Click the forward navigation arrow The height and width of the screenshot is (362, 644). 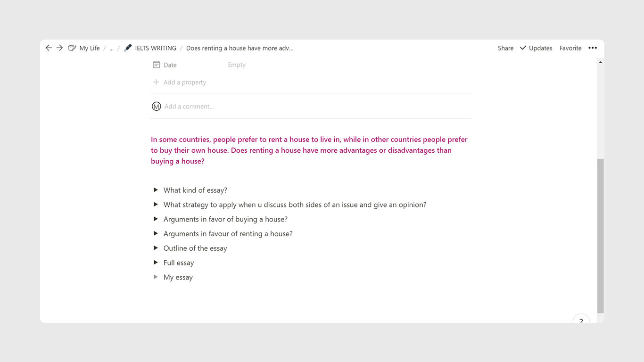pyautogui.click(x=59, y=48)
